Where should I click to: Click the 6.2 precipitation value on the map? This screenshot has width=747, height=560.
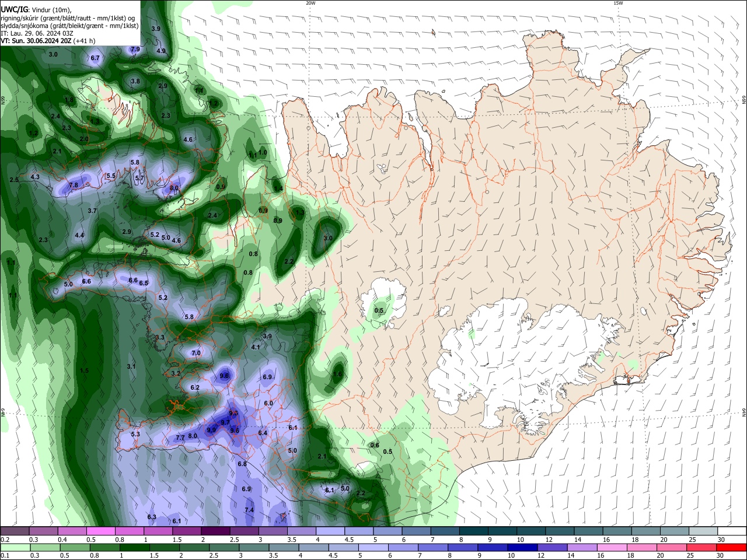pos(195,387)
